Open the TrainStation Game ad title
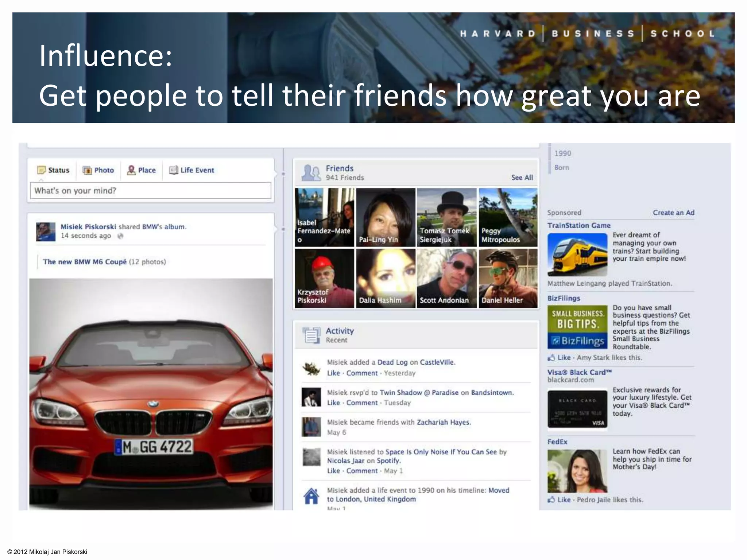Viewport: 747px width, 560px height. tap(579, 225)
